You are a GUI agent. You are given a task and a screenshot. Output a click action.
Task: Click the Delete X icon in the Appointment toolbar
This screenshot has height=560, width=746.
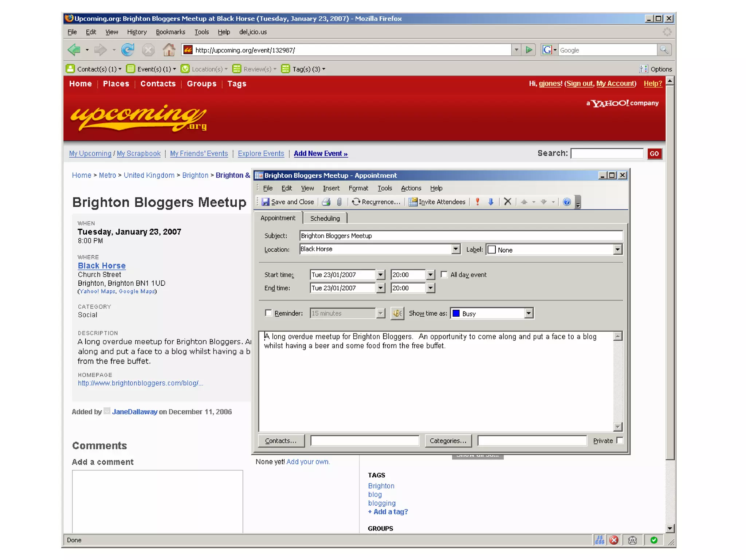[x=507, y=202]
